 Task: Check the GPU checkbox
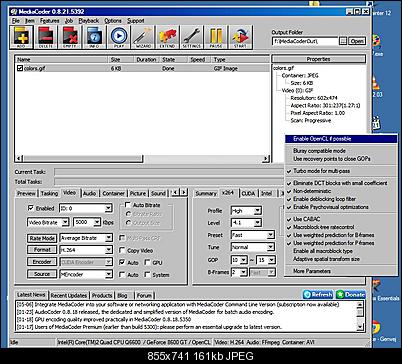pos(147,262)
